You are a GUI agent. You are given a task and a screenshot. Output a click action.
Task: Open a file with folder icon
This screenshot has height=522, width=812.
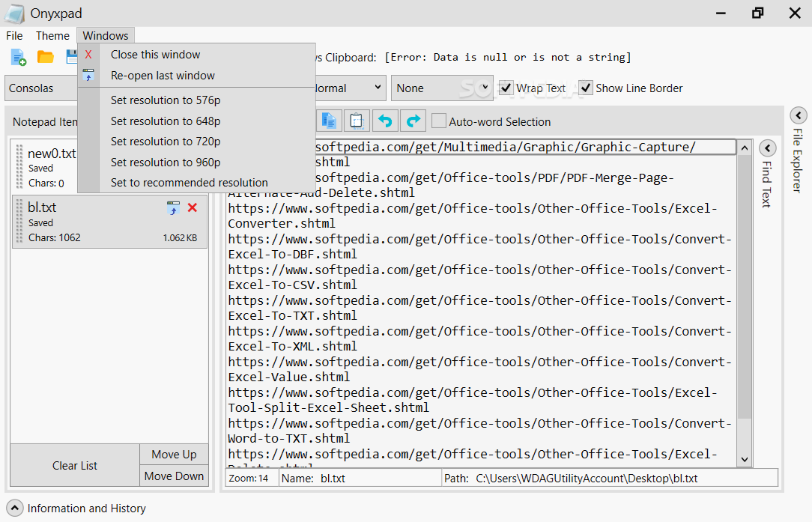46,57
